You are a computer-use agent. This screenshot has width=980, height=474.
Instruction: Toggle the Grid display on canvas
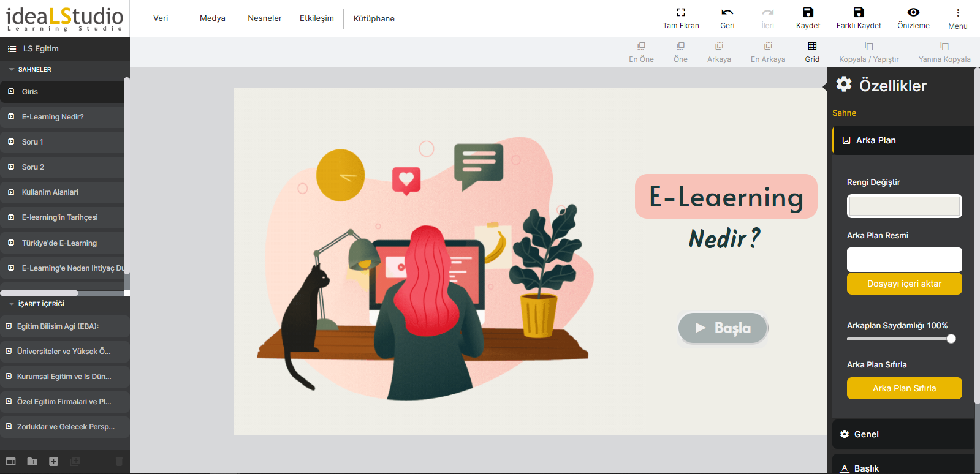[x=812, y=47]
